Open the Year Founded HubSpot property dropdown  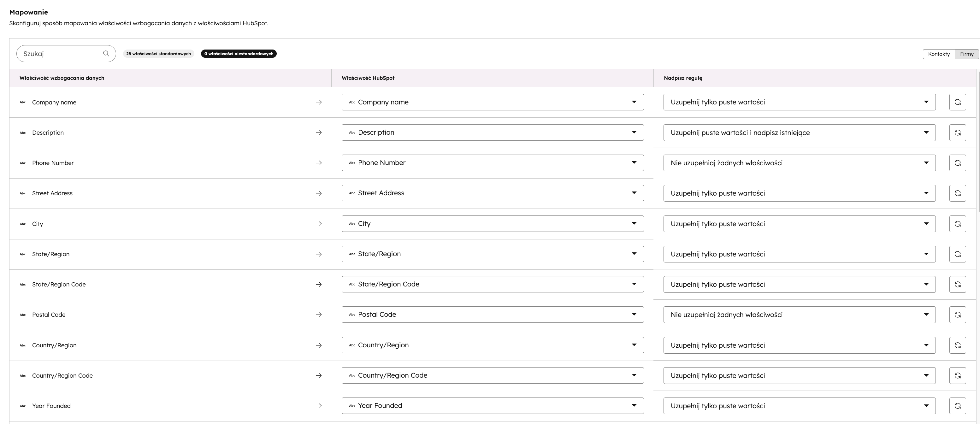pyautogui.click(x=492, y=406)
